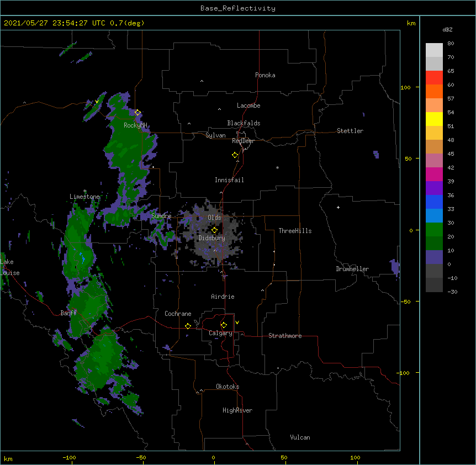Select the blue 36-33 dBZ legend swatch

[434, 202]
